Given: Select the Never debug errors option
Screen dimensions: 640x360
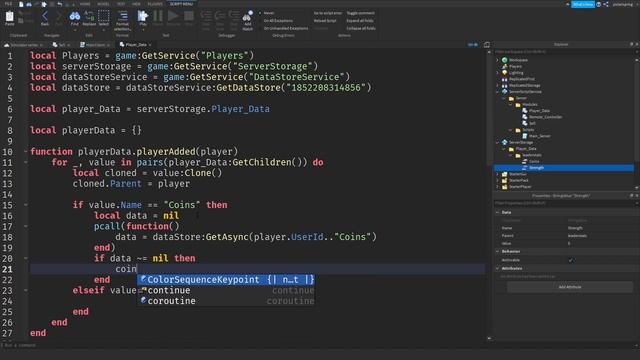Looking at the screenshot, I should coord(268,13).
